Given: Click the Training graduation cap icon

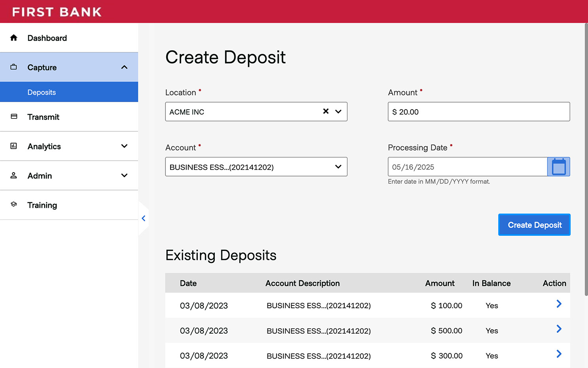Looking at the screenshot, I should tap(14, 204).
